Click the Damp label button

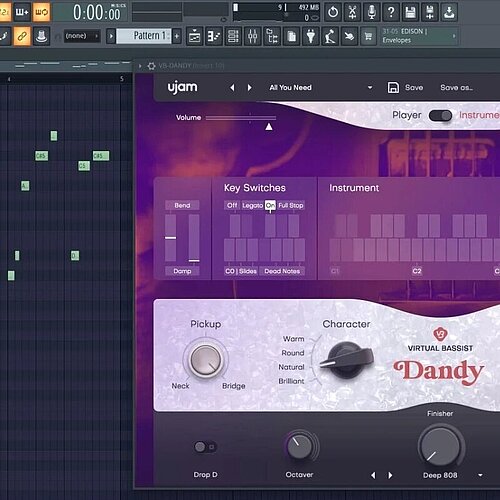coord(182,271)
